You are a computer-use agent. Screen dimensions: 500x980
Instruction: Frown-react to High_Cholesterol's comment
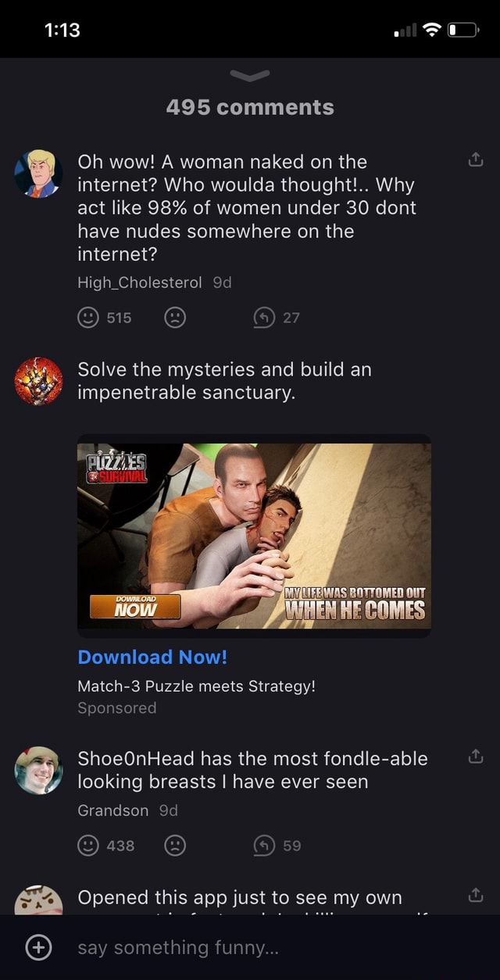click(x=175, y=318)
